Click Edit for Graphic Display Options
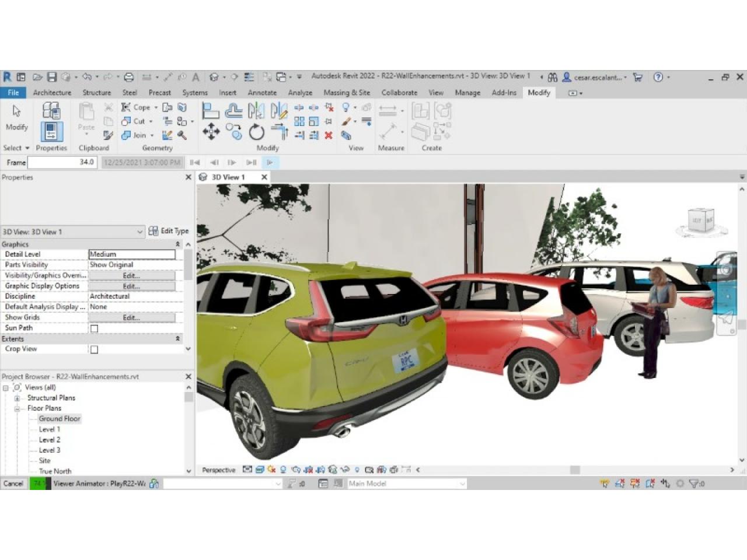Image resolution: width=747 pixels, height=560 pixels. 131,286
